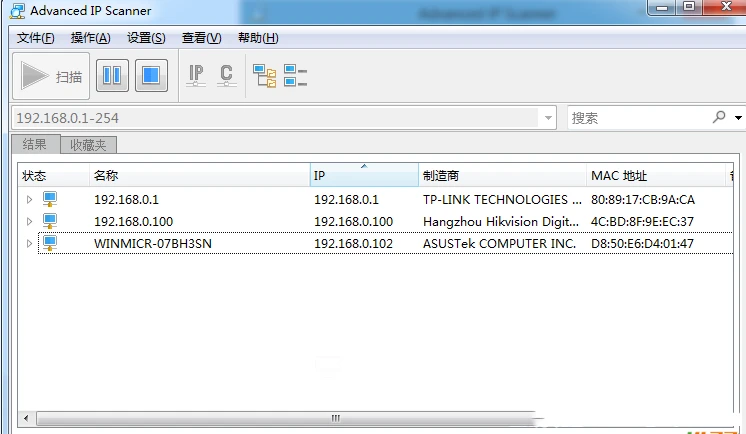Open the search options dropdown arrow
Screen dimensions: 746x434
(738, 118)
